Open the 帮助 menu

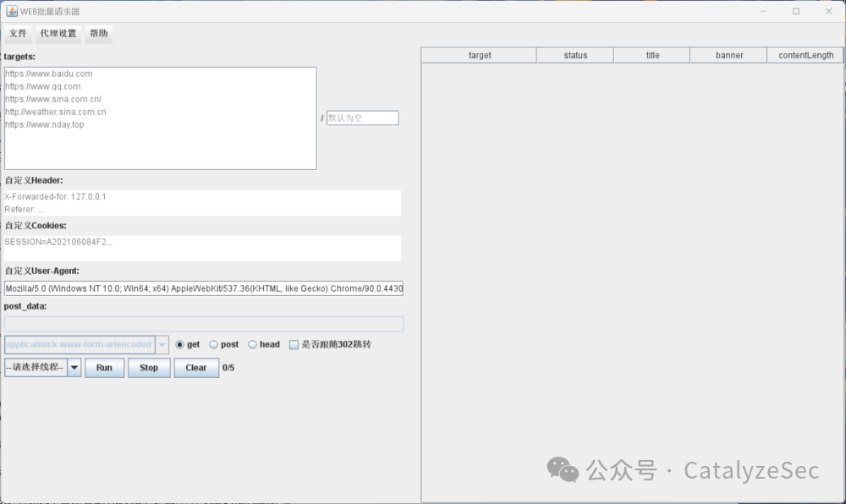(x=98, y=34)
